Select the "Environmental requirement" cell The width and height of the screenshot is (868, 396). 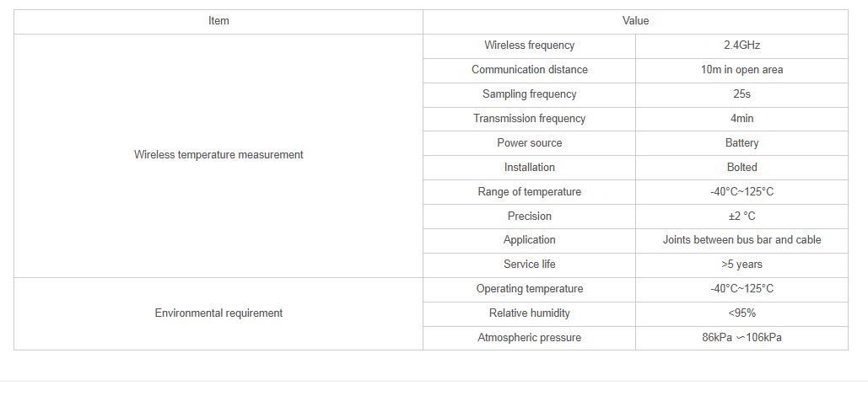[218, 313]
